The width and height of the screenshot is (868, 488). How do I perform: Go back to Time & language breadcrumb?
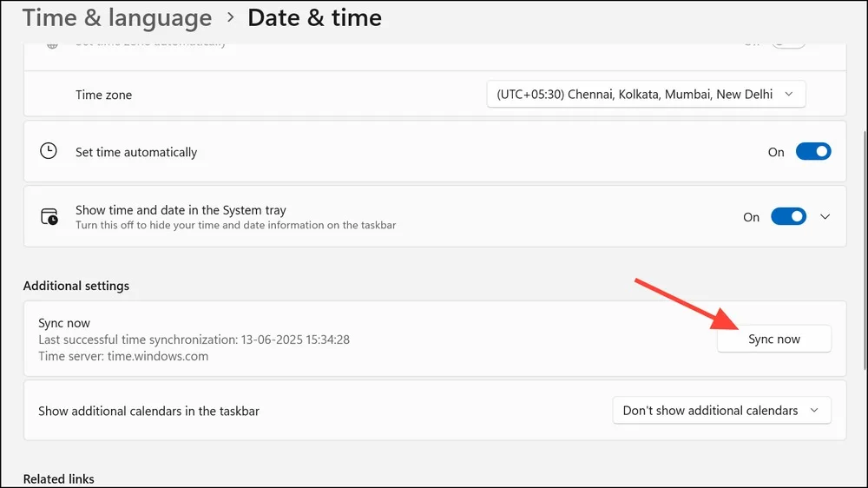117,17
